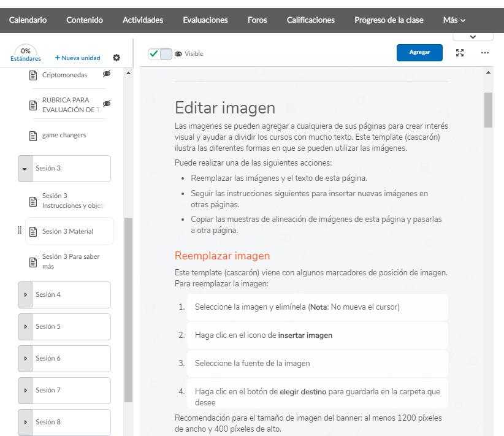Click the fullscreen expand icon
Viewport: 504px width, 436px height.
(460, 53)
